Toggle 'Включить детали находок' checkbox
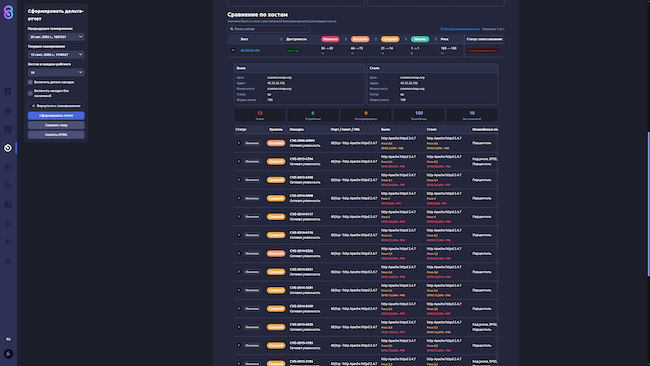 (x=30, y=82)
